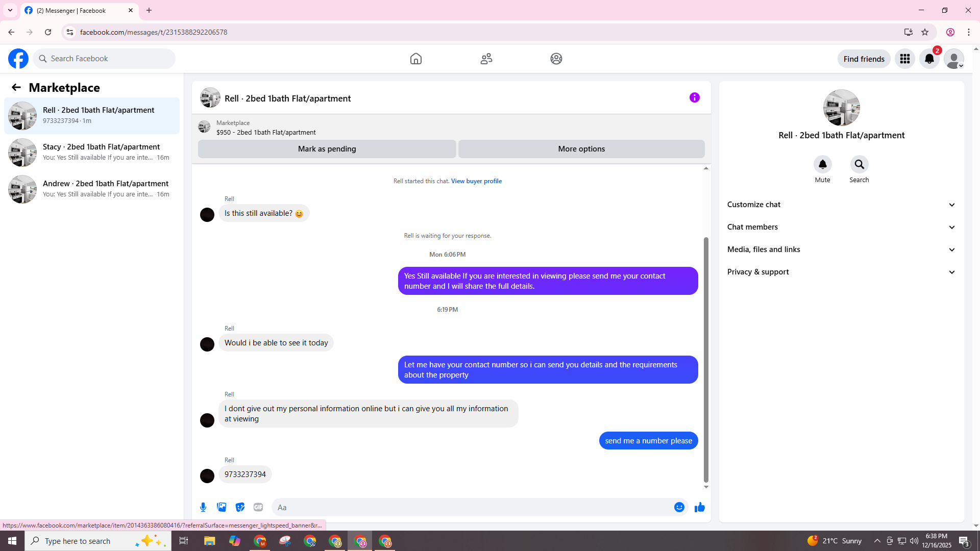
Task: Send a thumbs up like
Action: click(700, 507)
